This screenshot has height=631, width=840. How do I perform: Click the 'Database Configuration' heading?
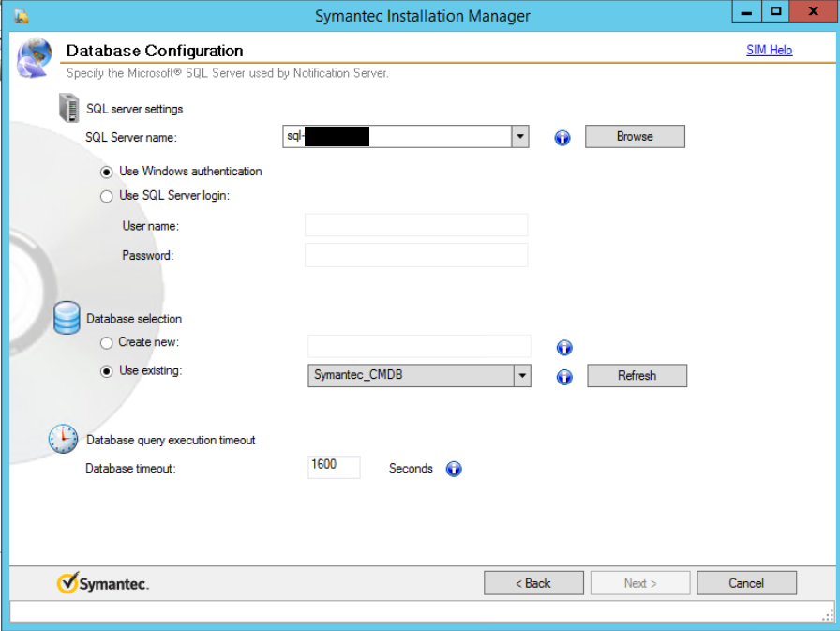pos(155,51)
